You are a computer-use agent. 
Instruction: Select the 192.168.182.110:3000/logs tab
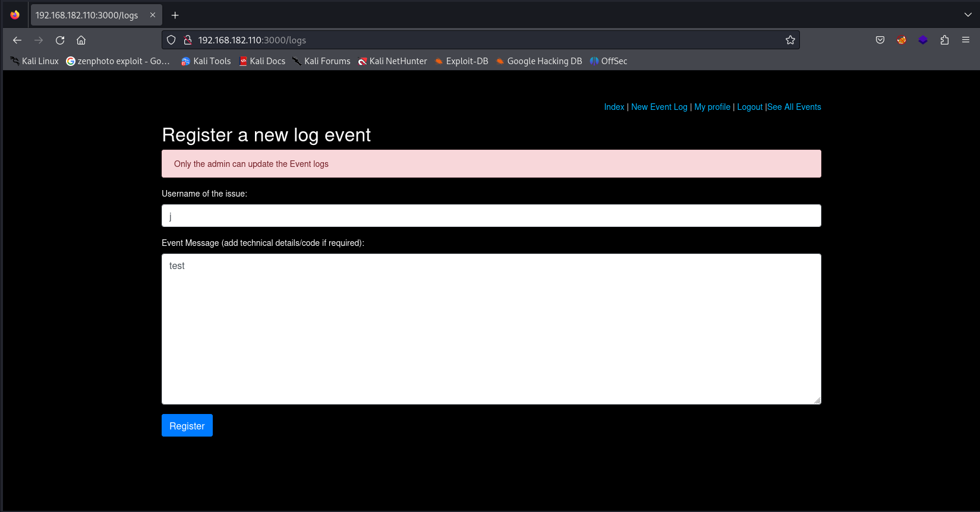click(x=87, y=15)
